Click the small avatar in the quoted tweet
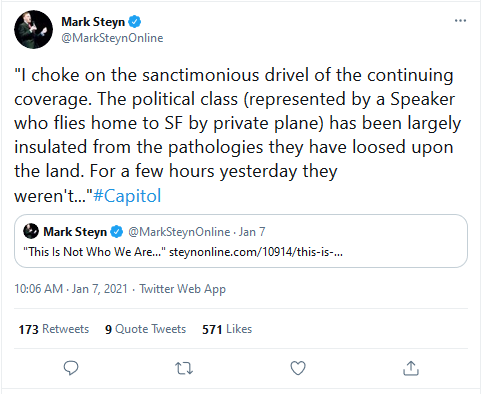Image resolution: width=483 pixels, height=394 pixels. point(31,231)
